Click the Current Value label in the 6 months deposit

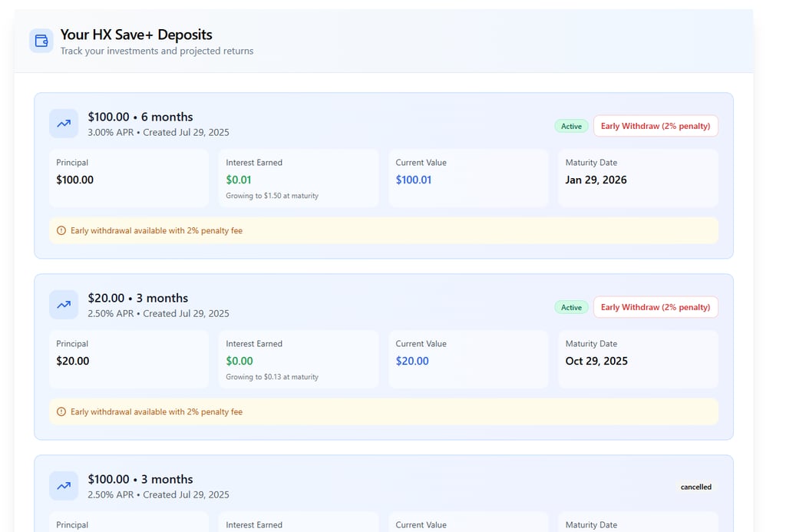coord(421,163)
